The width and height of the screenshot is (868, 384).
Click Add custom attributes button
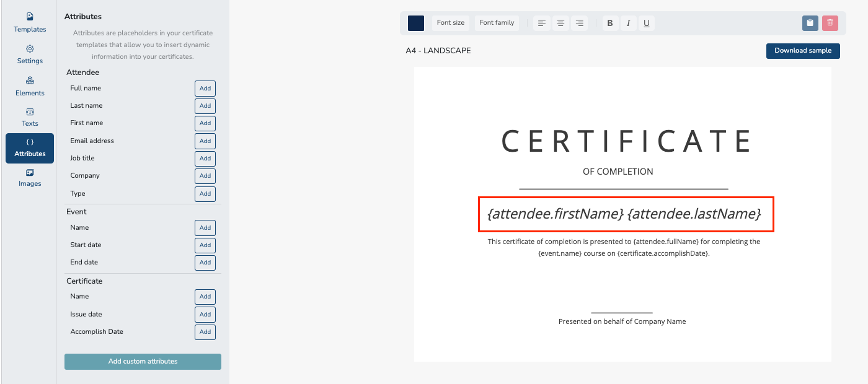point(143,362)
